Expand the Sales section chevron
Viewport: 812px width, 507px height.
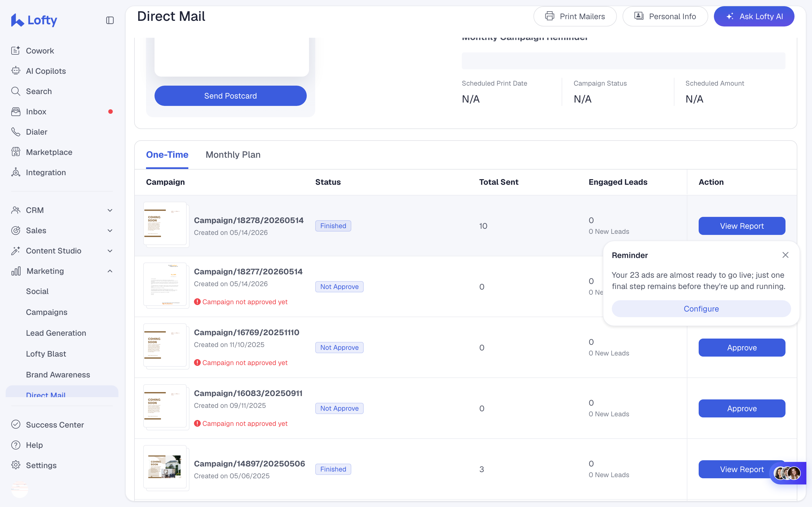[110, 230]
